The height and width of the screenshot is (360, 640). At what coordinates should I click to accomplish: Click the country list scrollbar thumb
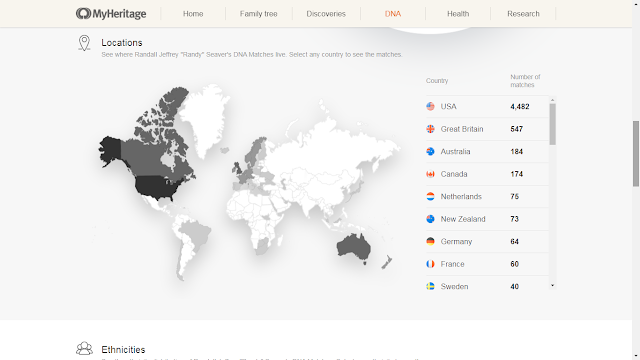tap(553, 124)
